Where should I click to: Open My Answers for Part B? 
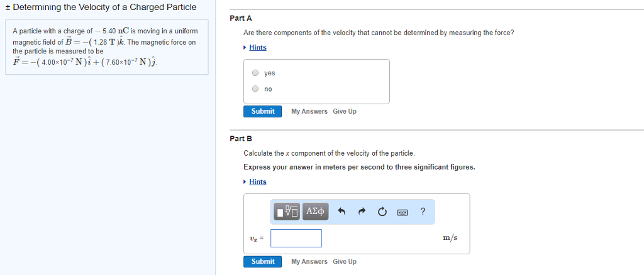click(x=309, y=262)
